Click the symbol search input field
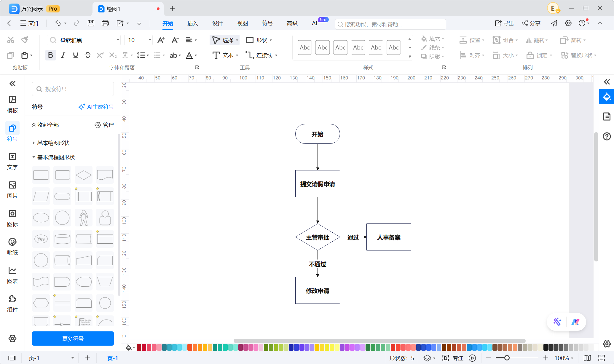The width and height of the screenshot is (614, 364). click(x=73, y=89)
